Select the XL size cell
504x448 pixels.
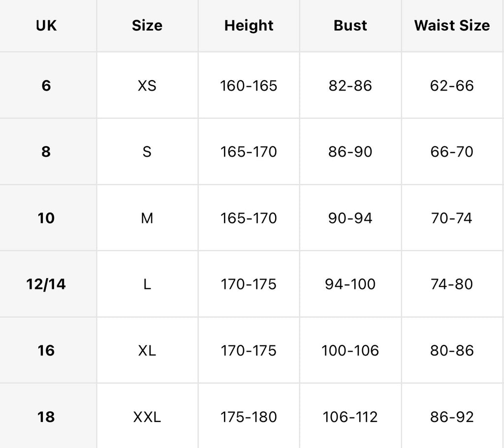point(147,351)
